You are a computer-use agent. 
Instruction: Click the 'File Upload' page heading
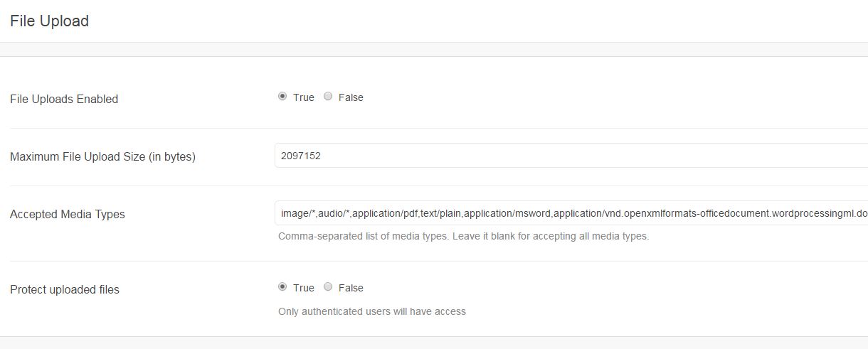click(x=50, y=21)
